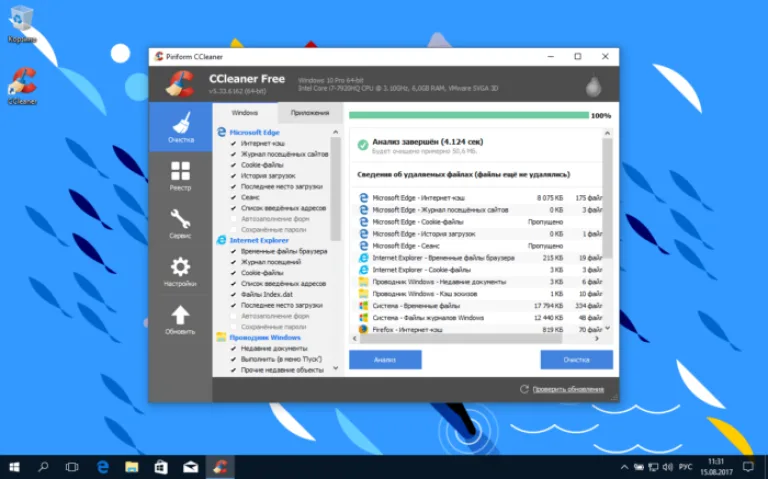Click down arrow of results list scrollbar

point(607,328)
